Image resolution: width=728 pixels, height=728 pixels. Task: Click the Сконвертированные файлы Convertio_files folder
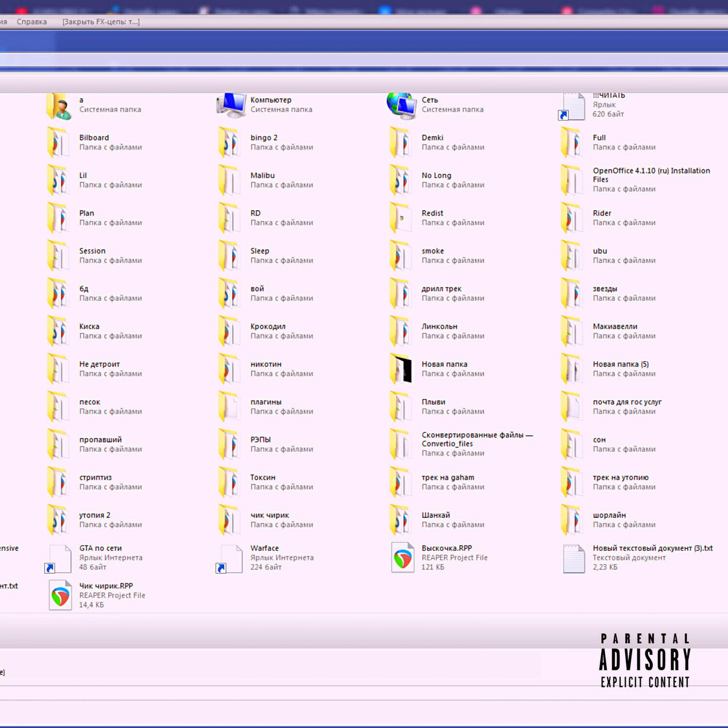(x=402, y=444)
